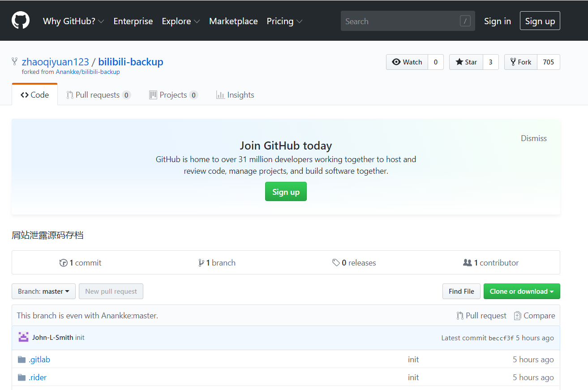Image resolution: width=588 pixels, height=390 pixels.
Task: Open the latest commit message init
Action: pos(80,338)
